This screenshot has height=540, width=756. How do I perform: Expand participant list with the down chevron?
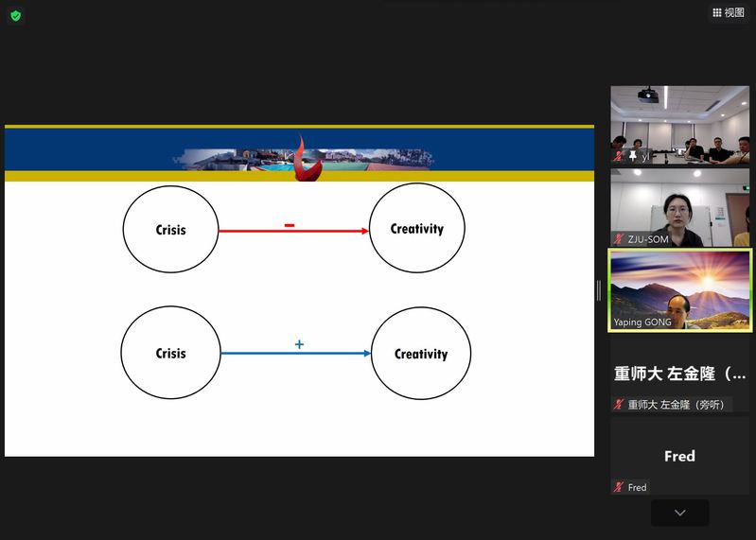pos(679,513)
